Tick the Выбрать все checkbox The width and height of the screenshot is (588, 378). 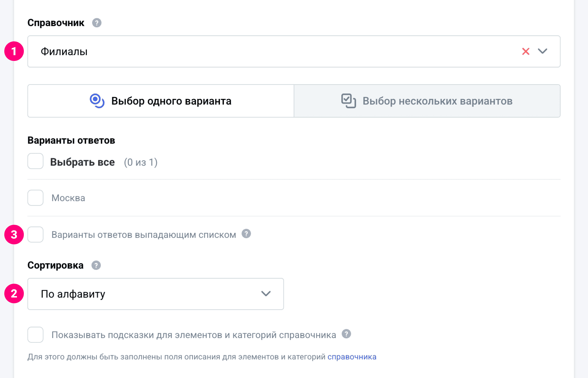[x=35, y=161]
